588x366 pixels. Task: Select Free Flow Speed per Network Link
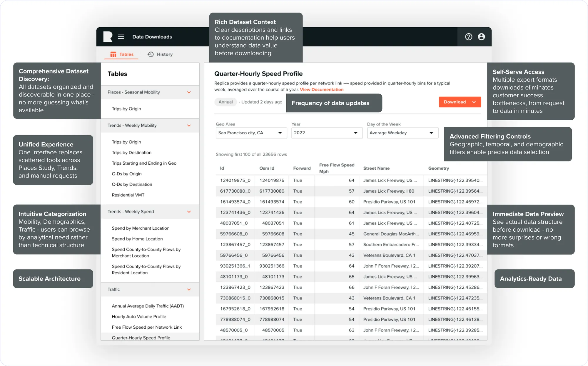(x=147, y=327)
